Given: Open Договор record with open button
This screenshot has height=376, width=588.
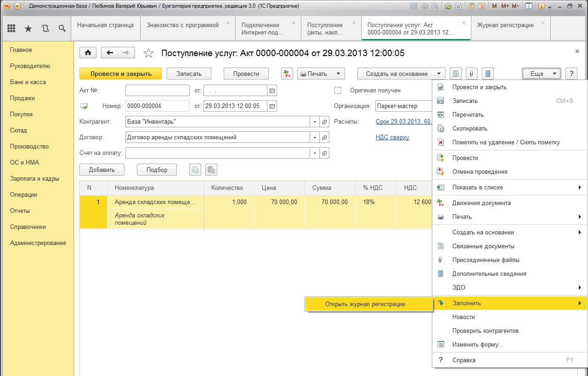Looking at the screenshot, I should 325,137.
